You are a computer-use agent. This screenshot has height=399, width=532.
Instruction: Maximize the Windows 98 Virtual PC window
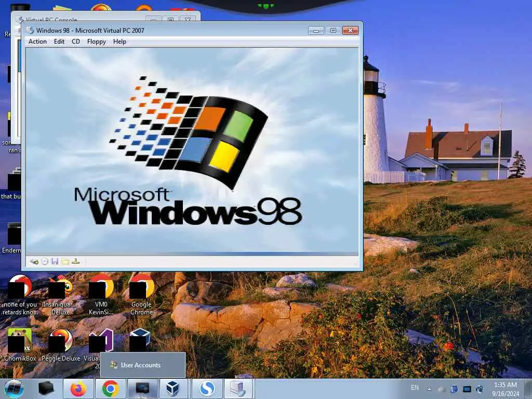(x=333, y=31)
